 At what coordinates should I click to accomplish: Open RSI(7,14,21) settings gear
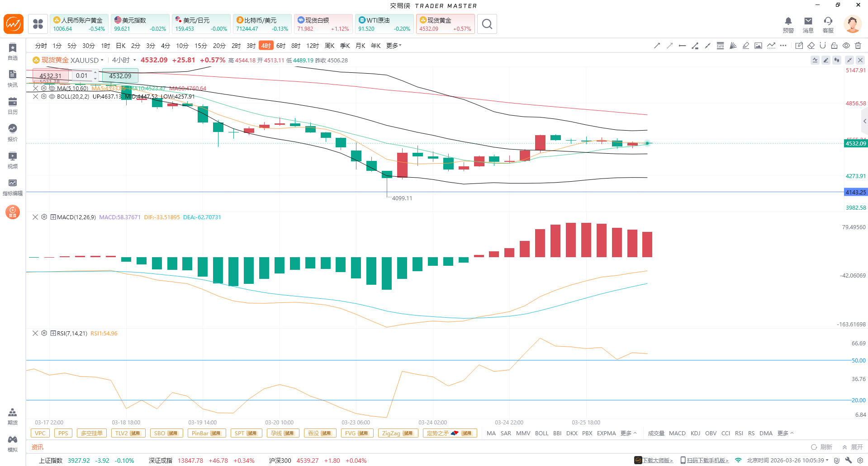(x=44, y=334)
